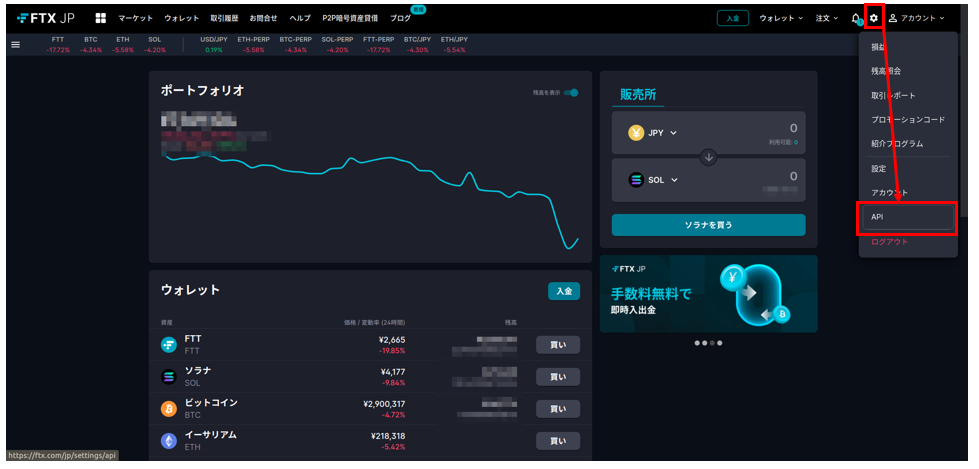
Task: Open the マーケット menu
Action: [x=135, y=18]
